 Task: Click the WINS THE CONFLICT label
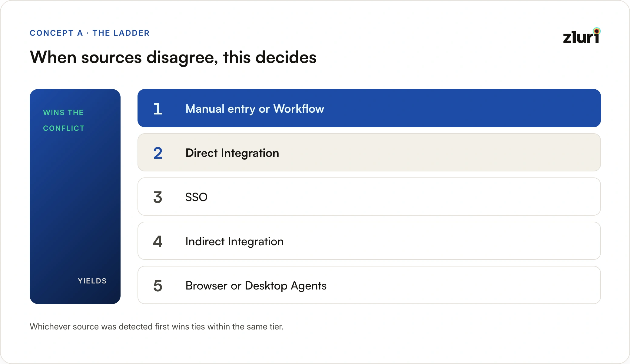(x=64, y=120)
